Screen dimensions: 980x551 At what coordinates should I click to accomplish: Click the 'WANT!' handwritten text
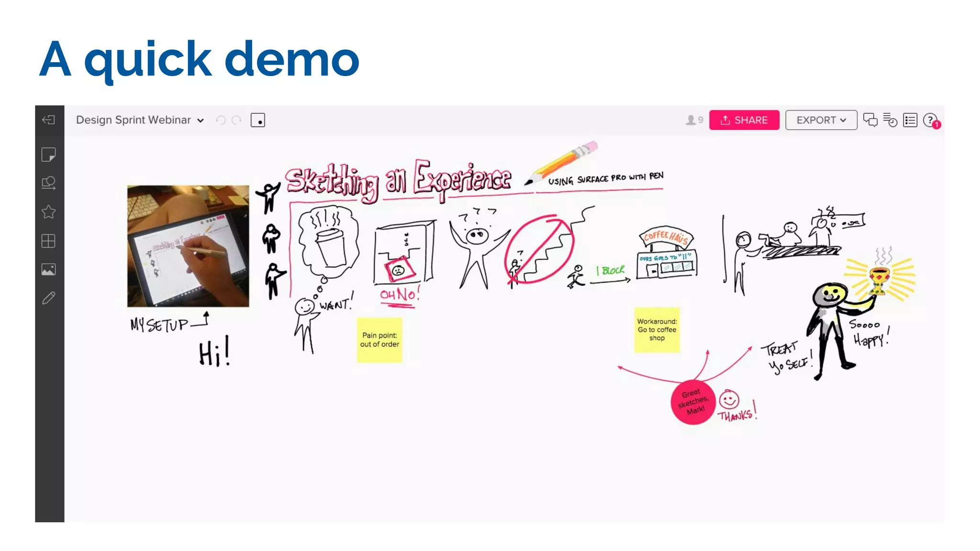[336, 303]
